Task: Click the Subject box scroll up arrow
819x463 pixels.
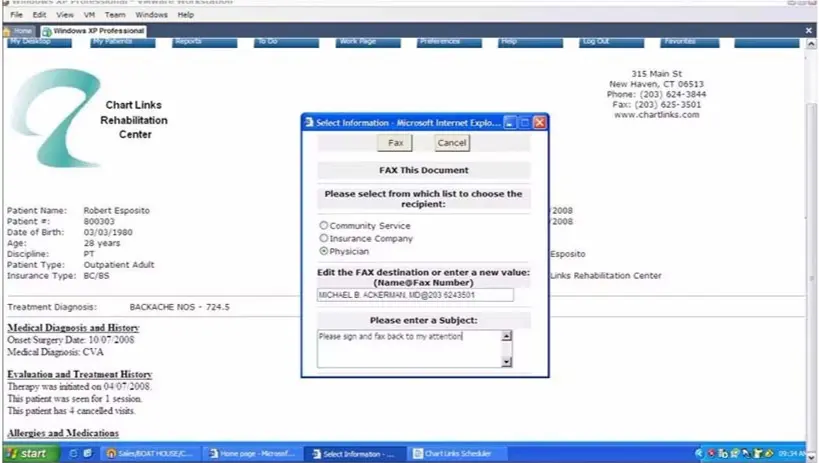Action: point(506,336)
